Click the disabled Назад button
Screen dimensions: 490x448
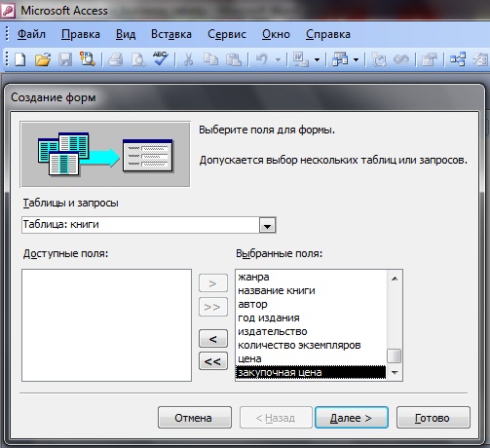(x=276, y=418)
